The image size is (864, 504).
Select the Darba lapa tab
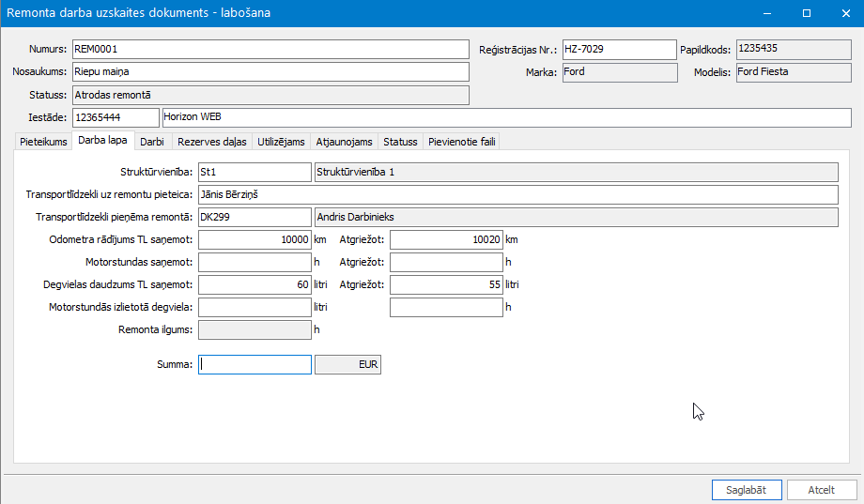[103, 140]
